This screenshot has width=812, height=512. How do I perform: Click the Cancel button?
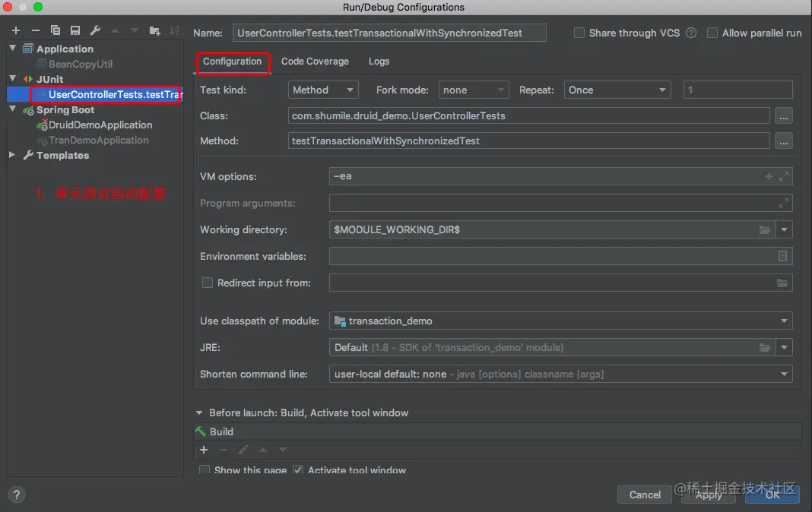pos(645,495)
